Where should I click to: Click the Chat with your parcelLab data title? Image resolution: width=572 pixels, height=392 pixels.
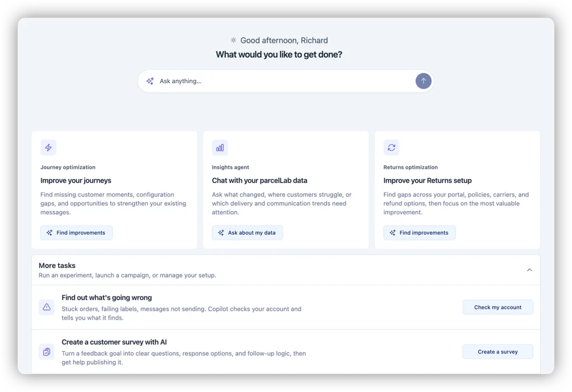tap(259, 180)
